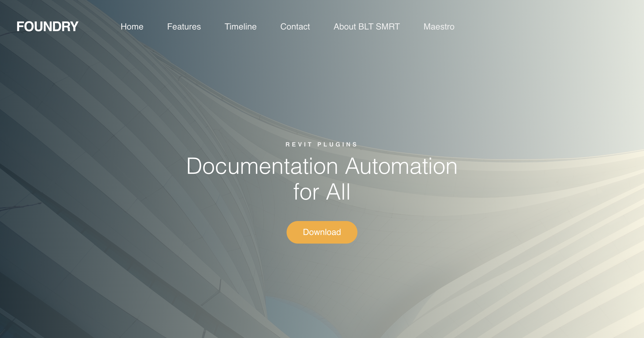Return to the homepage via the FOUNDRY wordmark

[47, 27]
